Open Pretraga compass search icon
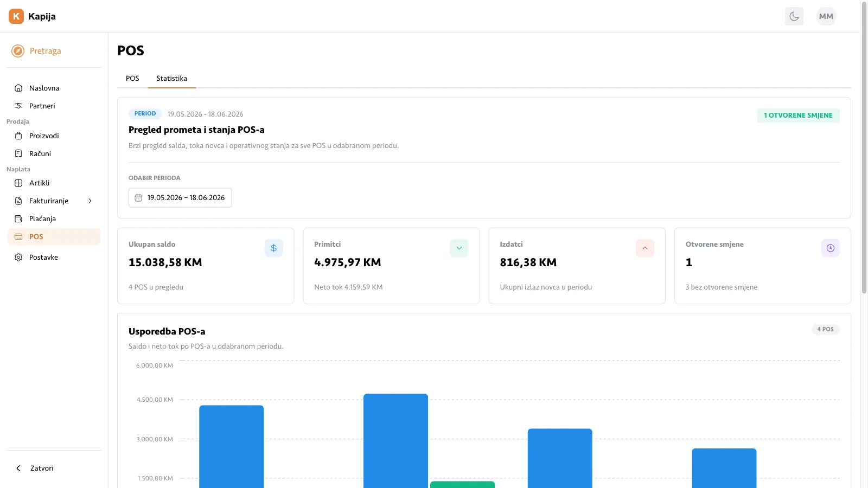Screen dimensions: 868x488 coord(18,51)
